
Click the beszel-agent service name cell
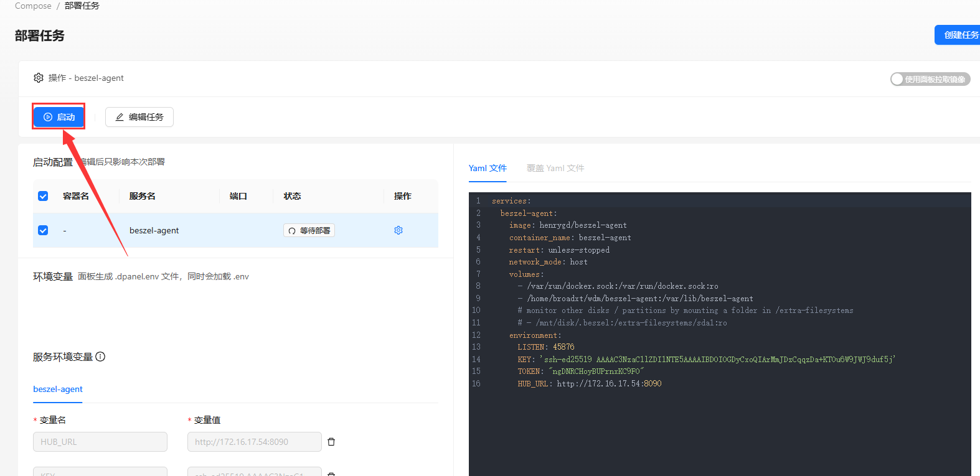pos(154,230)
